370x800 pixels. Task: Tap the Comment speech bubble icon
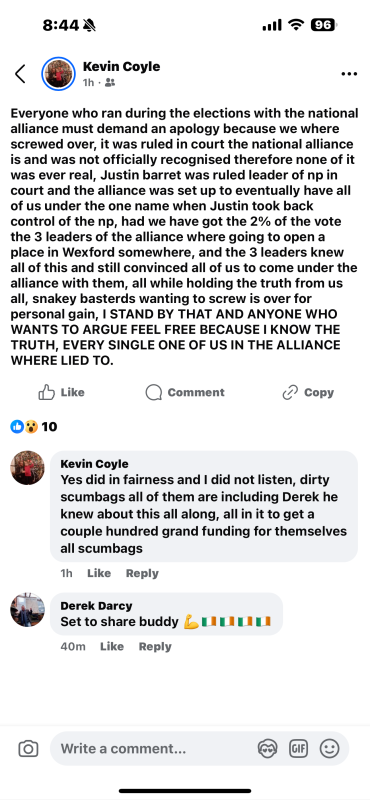tap(154, 392)
